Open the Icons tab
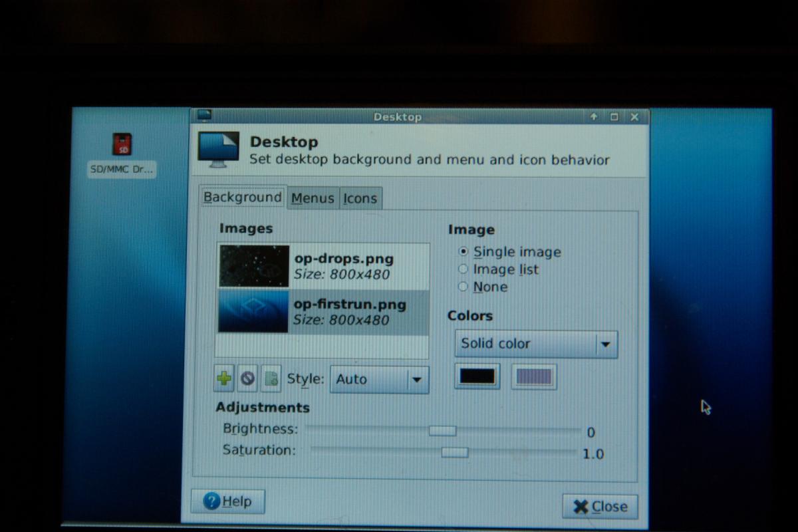The image size is (798, 532). pyautogui.click(x=360, y=198)
